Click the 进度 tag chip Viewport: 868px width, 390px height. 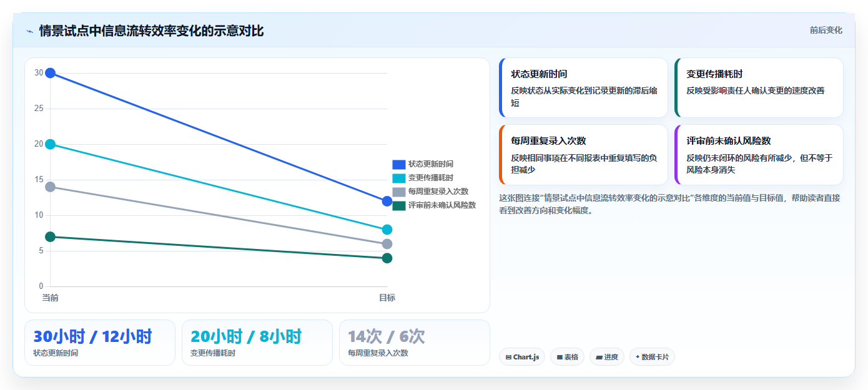[x=607, y=357]
